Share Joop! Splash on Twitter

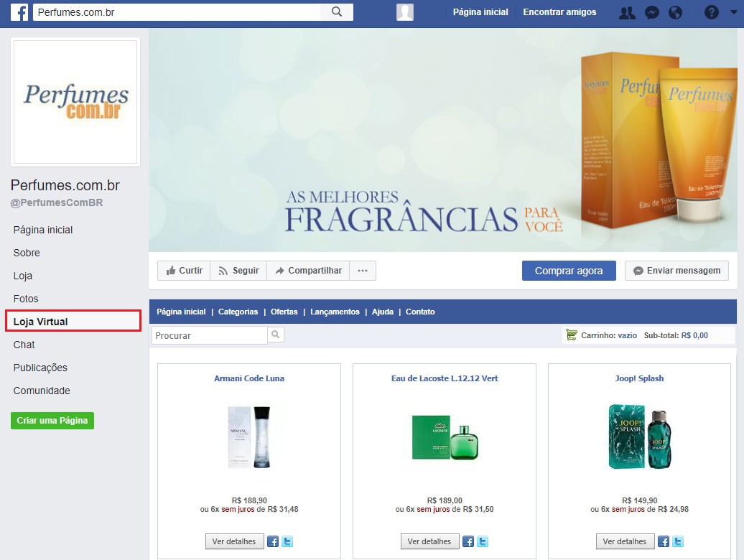pyautogui.click(x=678, y=541)
